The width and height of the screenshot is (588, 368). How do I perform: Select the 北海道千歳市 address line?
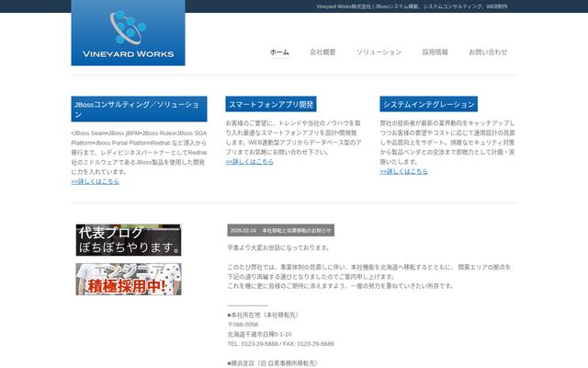click(259, 334)
